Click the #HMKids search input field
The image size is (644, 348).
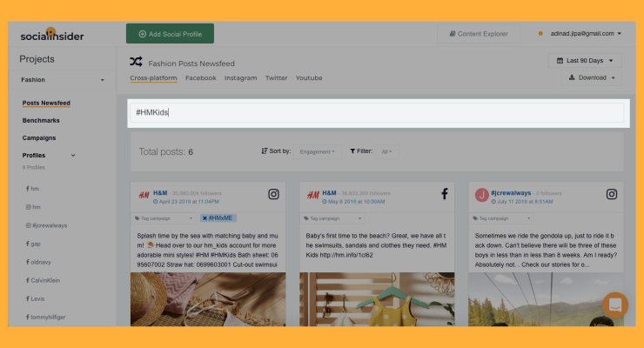point(377,112)
